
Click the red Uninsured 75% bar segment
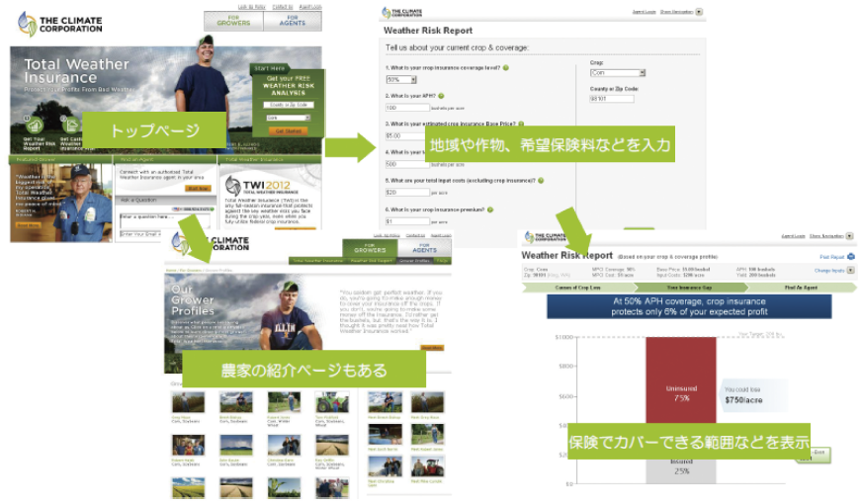click(681, 379)
